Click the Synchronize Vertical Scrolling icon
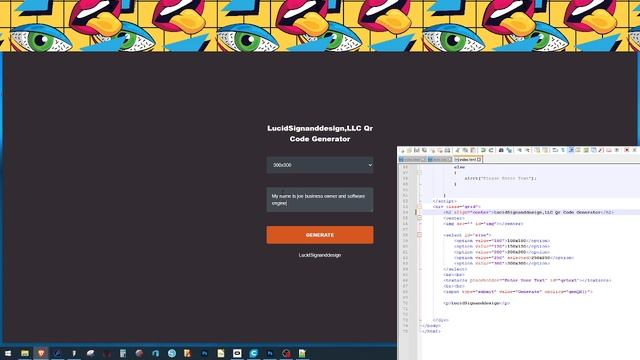This screenshot has width=640, height=360. coord(537,150)
